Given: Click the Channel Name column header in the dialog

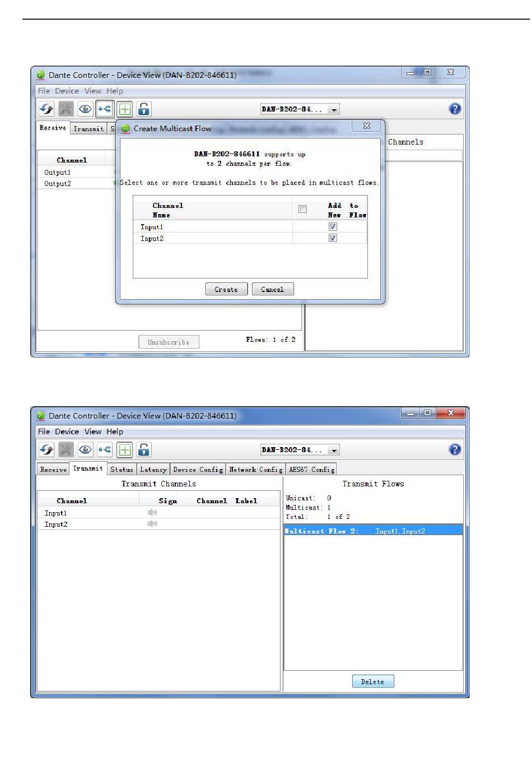Looking at the screenshot, I should point(167,210).
